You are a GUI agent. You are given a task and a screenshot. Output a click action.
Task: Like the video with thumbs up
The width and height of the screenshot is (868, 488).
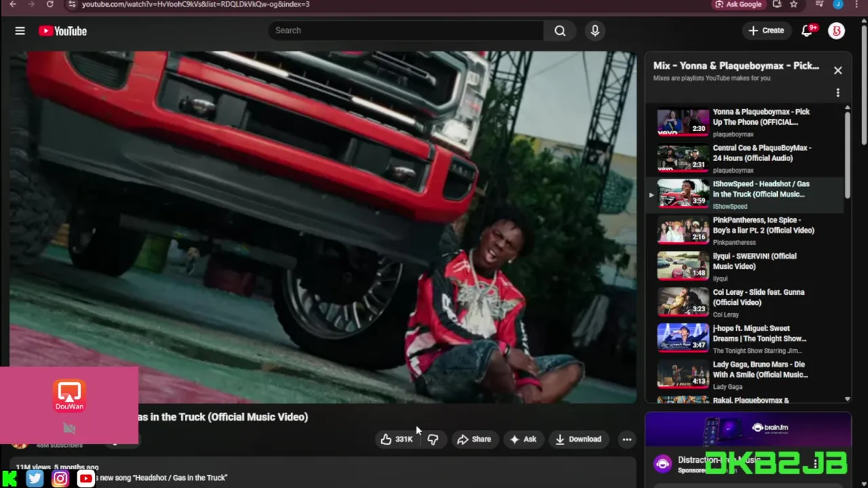397,439
